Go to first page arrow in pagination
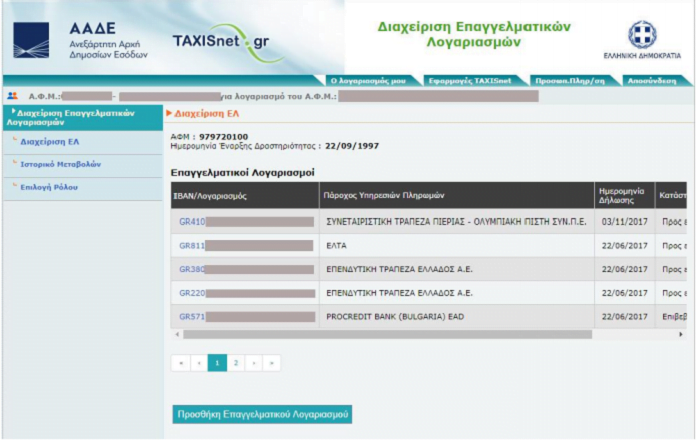Viewport: 700px width, 440px height. point(181,363)
